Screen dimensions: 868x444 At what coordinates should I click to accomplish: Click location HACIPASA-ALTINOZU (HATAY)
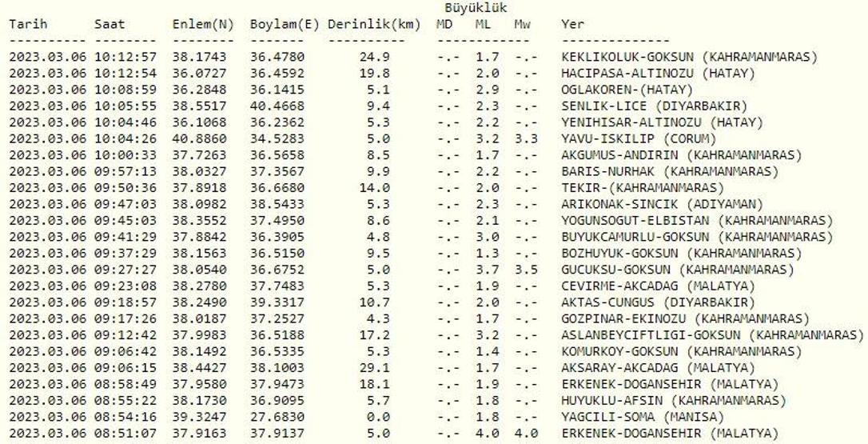point(659,73)
